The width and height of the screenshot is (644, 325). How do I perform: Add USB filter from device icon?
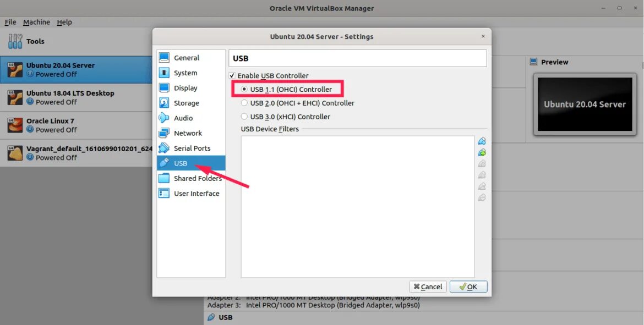pyautogui.click(x=482, y=153)
